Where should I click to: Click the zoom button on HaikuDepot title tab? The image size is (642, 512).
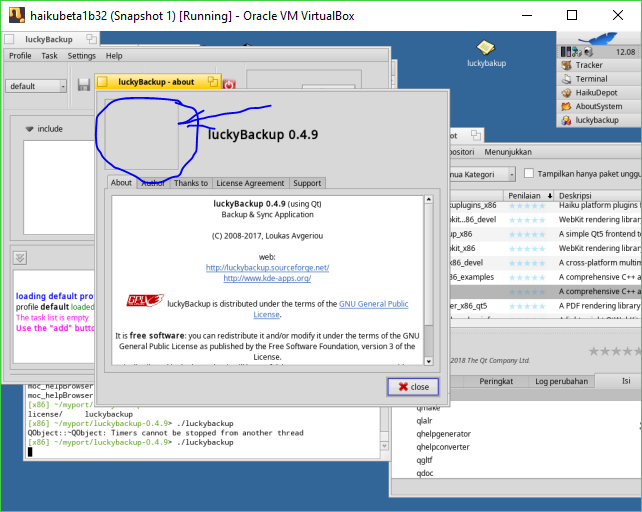coord(476,135)
